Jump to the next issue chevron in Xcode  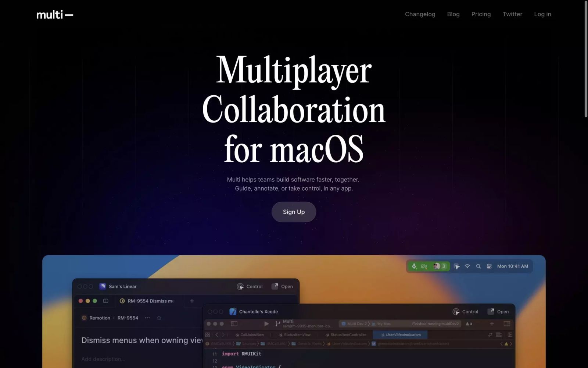(511, 344)
